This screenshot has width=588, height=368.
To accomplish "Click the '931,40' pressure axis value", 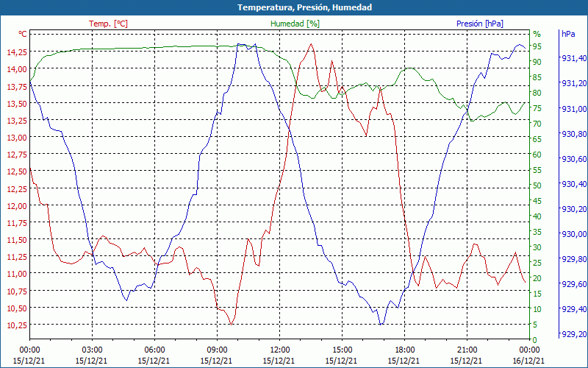I will pos(573,58).
